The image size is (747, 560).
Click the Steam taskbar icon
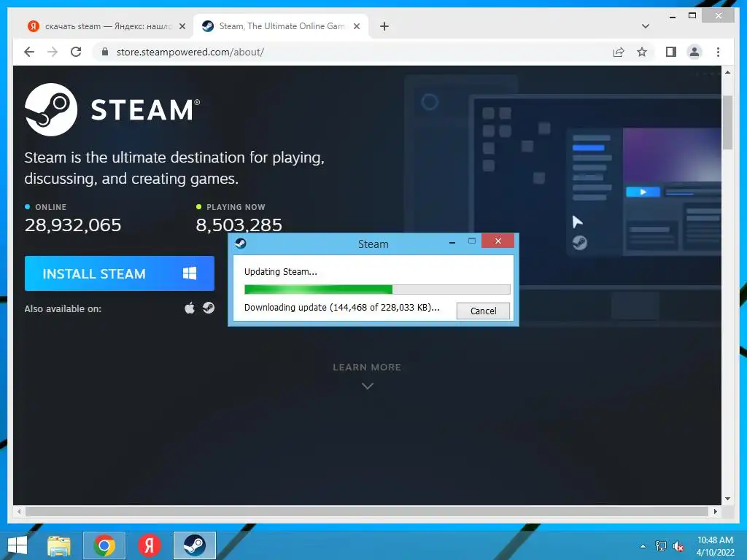(x=194, y=545)
